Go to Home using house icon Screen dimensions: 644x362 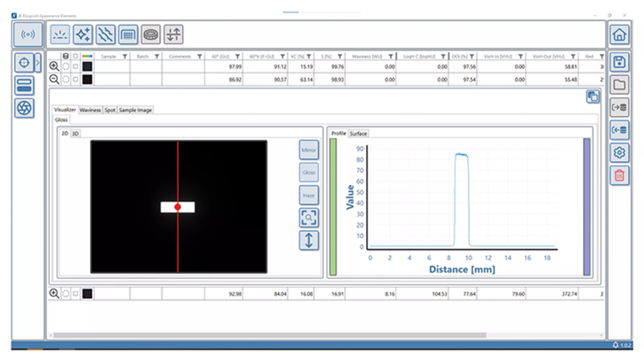tap(619, 35)
